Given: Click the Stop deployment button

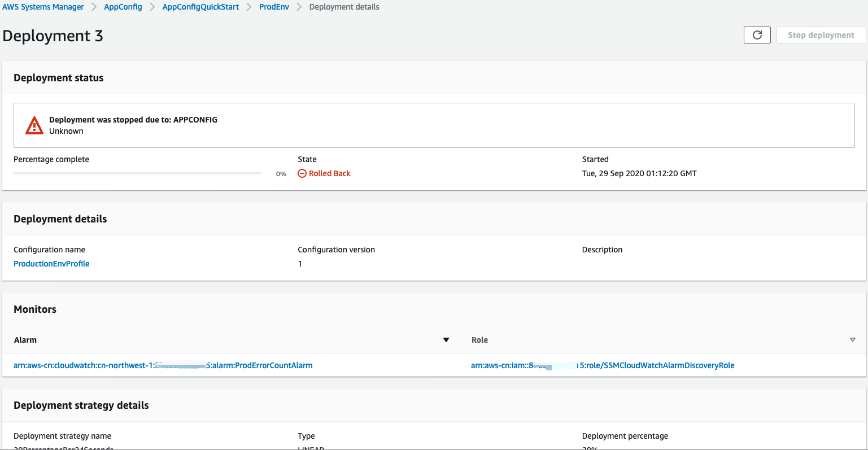Looking at the screenshot, I should pos(821,35).
